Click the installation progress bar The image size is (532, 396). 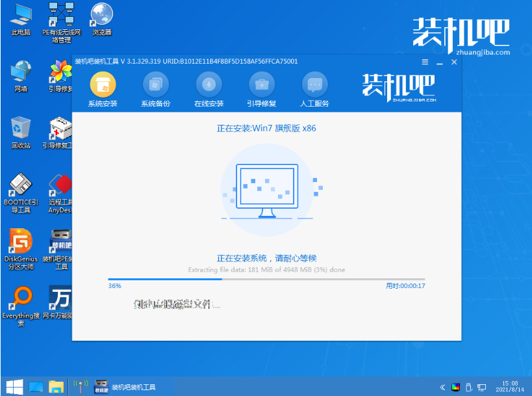tap(266, 279)
